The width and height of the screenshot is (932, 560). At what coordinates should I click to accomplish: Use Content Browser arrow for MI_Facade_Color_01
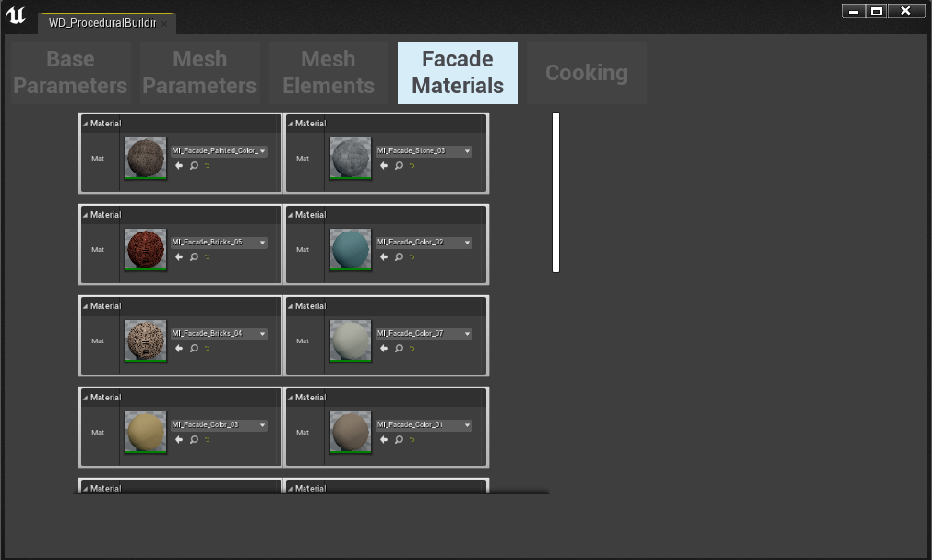(x=383, y=440)
